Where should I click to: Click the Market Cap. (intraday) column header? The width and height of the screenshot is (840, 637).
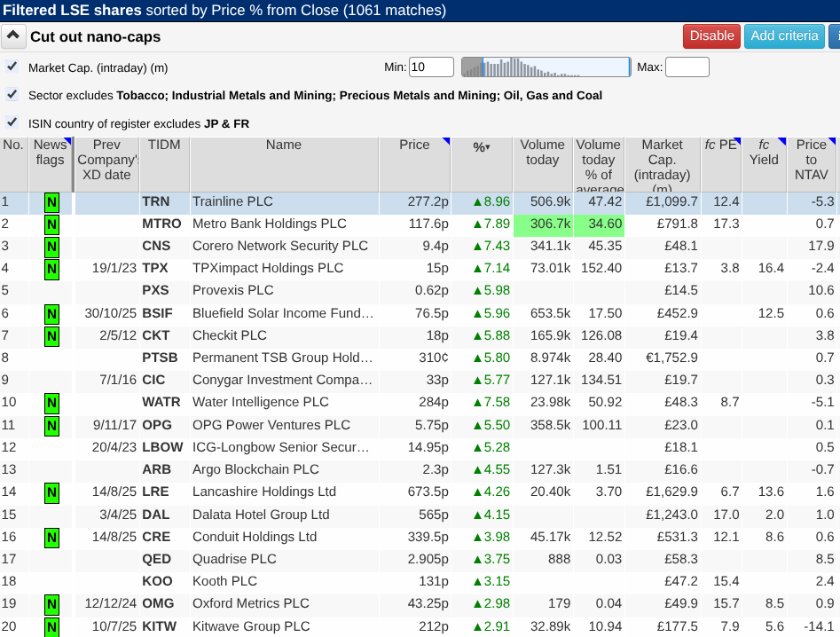click(x=662, y=164)
